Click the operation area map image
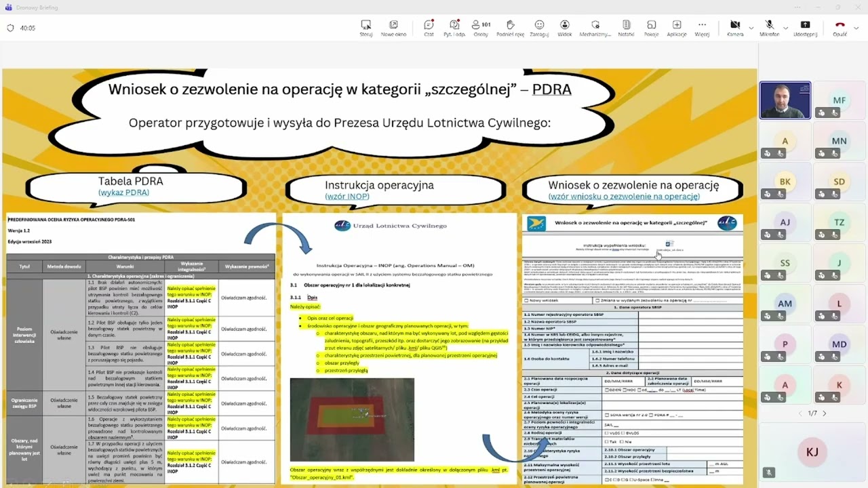Screen dimensions: 868x488 (x=352, y=420)
